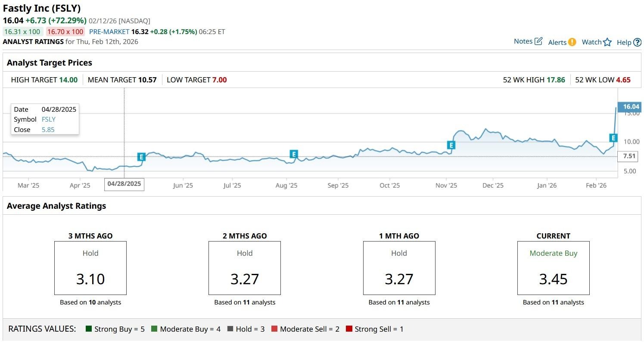Click the Average Analyst Ratings section header

(56, 206)
